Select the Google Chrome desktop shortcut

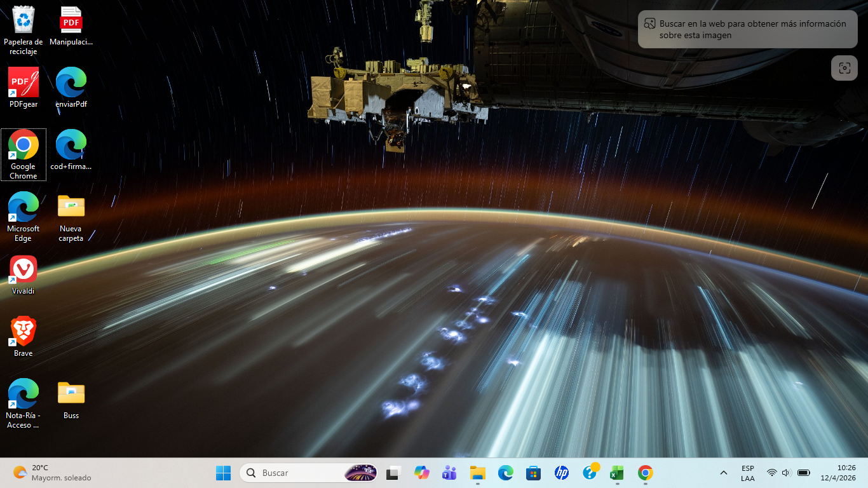tap(24, 154)
